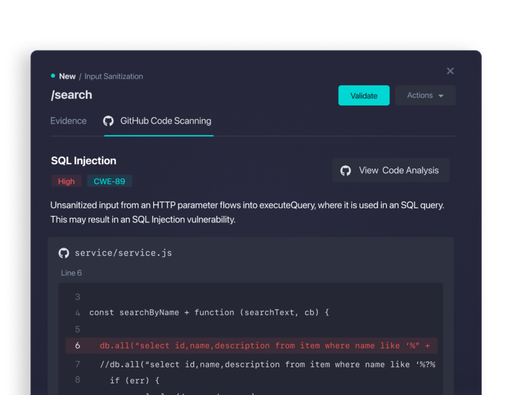Screen dimensions: 532x395
Task: Click line number 3 in code
Action: [x=77, y=297]
